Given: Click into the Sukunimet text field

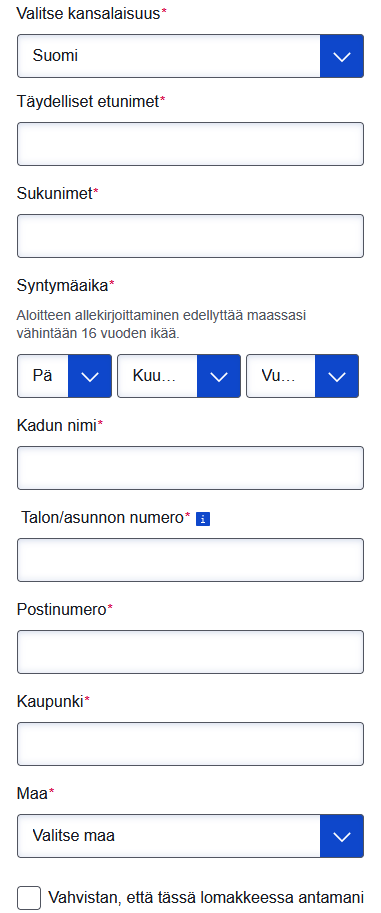Looking at the screenshot, I should coord(190,236).
